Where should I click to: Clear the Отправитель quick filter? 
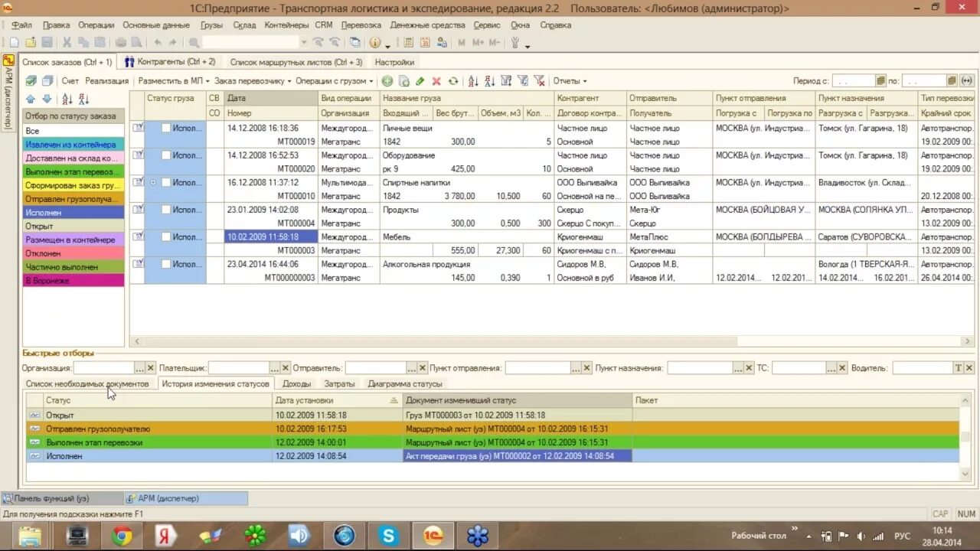[422, 368]
